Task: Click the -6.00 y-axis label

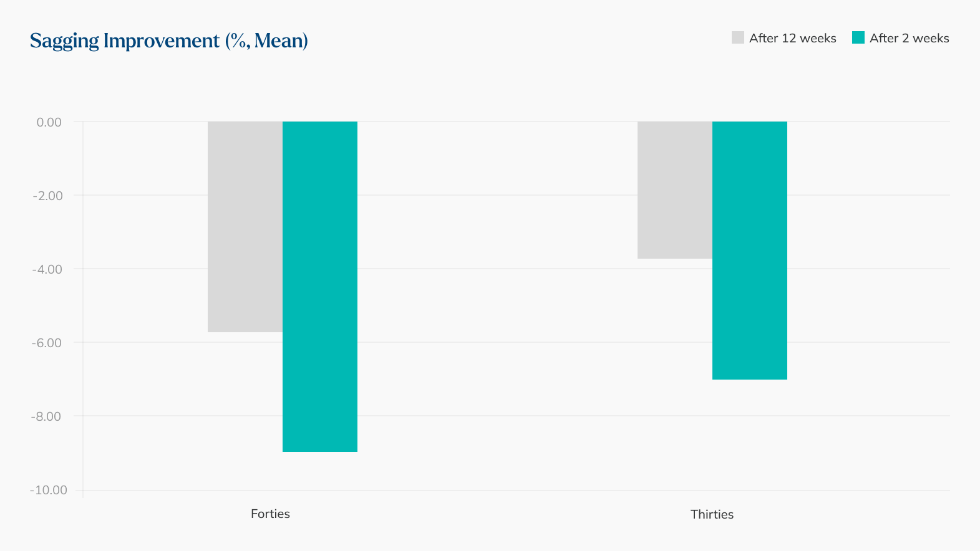Action: coord(47,343)
